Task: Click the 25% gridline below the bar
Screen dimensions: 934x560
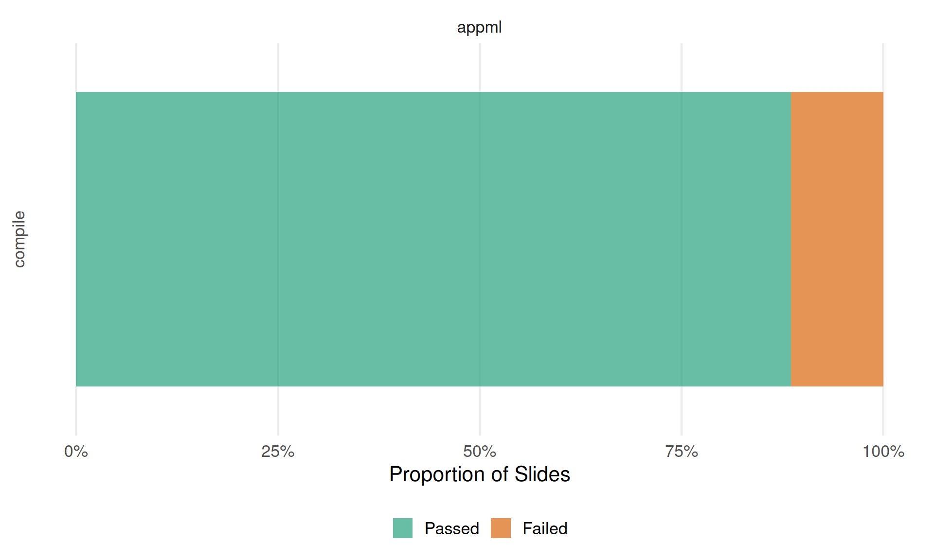Action: [x=278, y=411]
